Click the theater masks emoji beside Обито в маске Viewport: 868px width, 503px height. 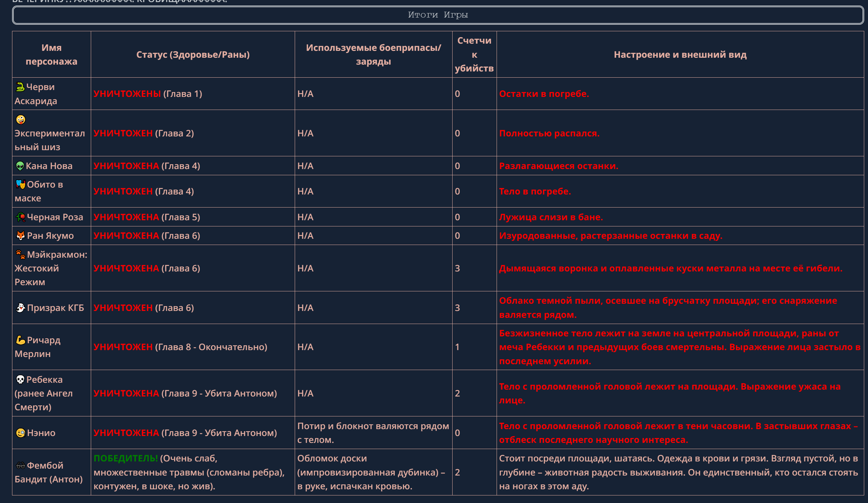point(21,185)
